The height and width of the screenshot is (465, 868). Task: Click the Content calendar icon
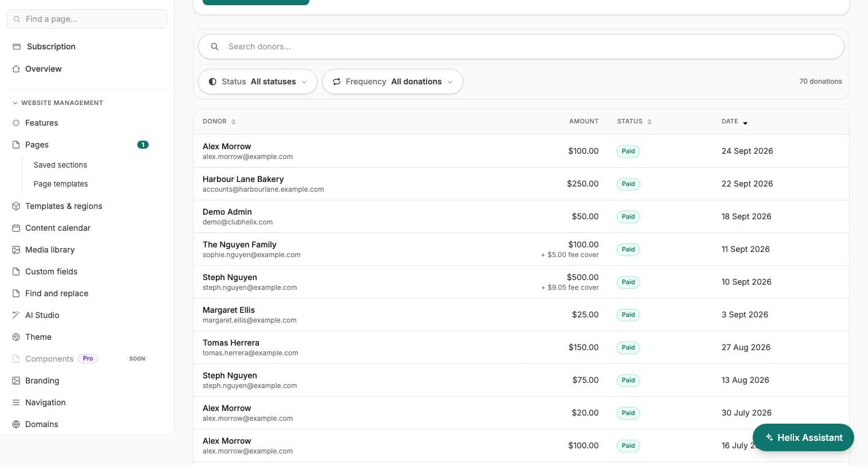click(16, 228)
